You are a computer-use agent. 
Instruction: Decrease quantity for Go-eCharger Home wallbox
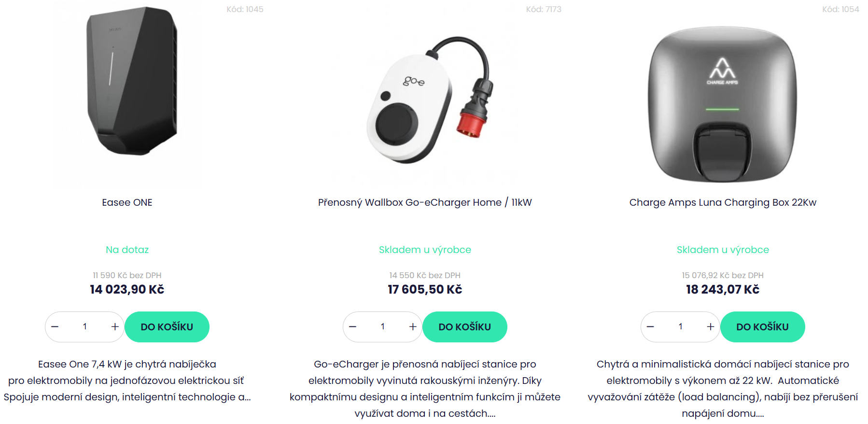click(x=353, y=327)
